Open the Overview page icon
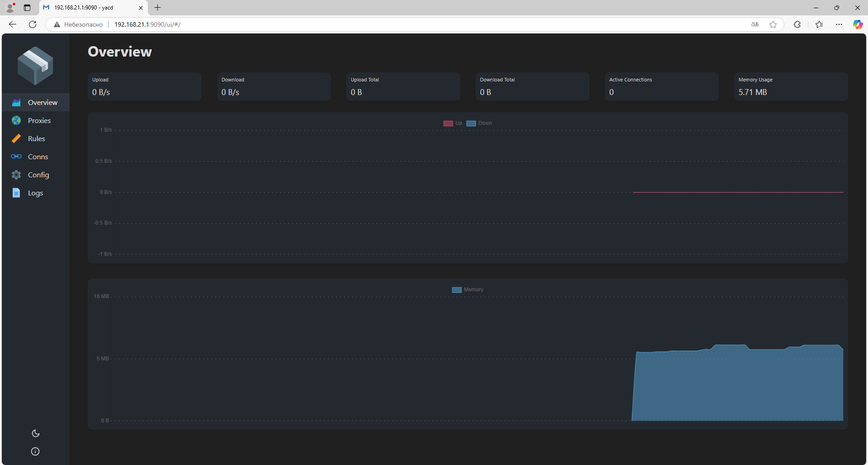 [x=16, y=102]
